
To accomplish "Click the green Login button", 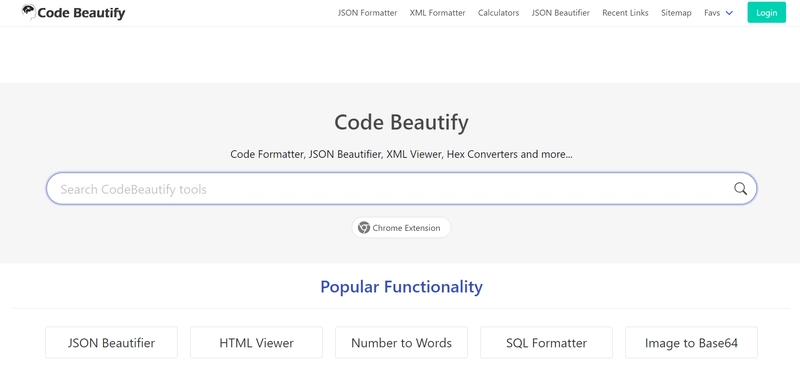I will click(766, 13).
